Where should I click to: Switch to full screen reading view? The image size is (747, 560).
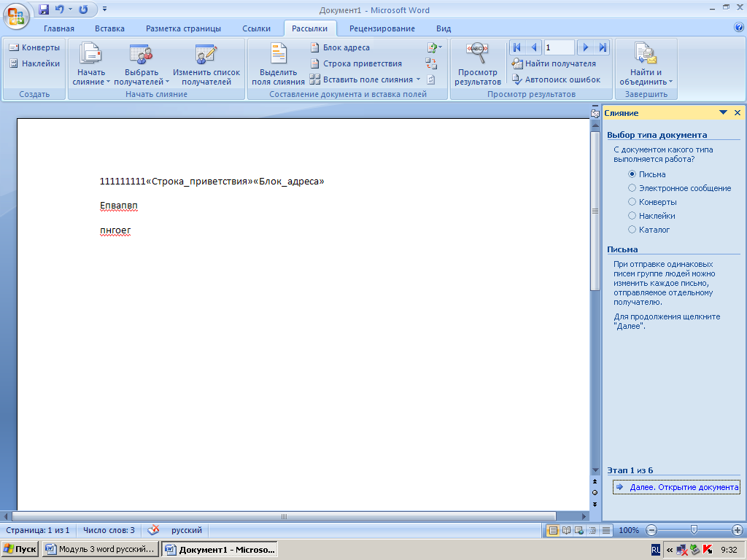click(x=566, y=530)
